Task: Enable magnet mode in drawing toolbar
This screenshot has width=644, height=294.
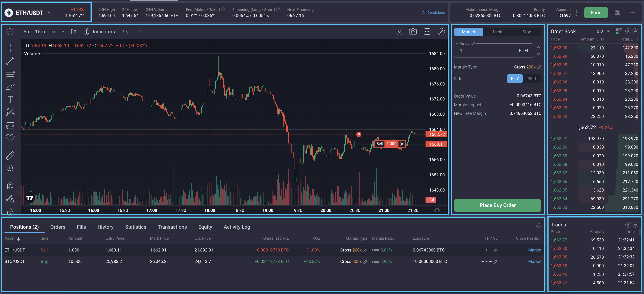Action: (x=10, y=186)
